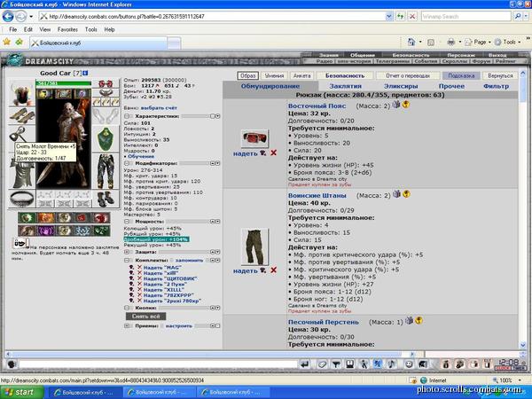Switch to the Эликсиры tab
The image size is (532, 399).
click(401, 86)
